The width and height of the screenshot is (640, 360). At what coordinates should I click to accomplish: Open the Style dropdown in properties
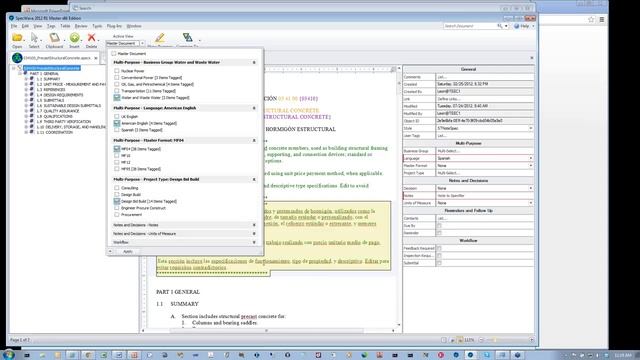click(531, 128)
